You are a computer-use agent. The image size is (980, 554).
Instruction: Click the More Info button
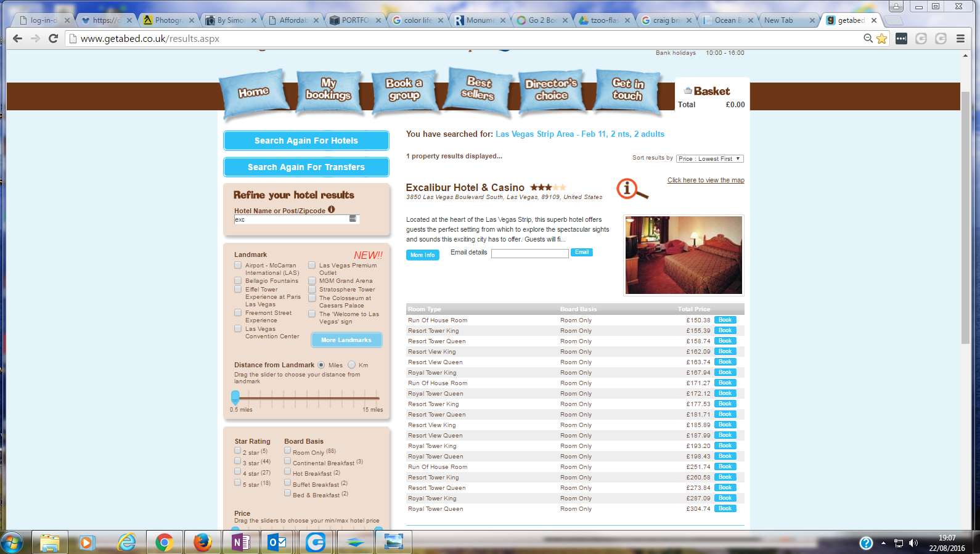(423, 255)
